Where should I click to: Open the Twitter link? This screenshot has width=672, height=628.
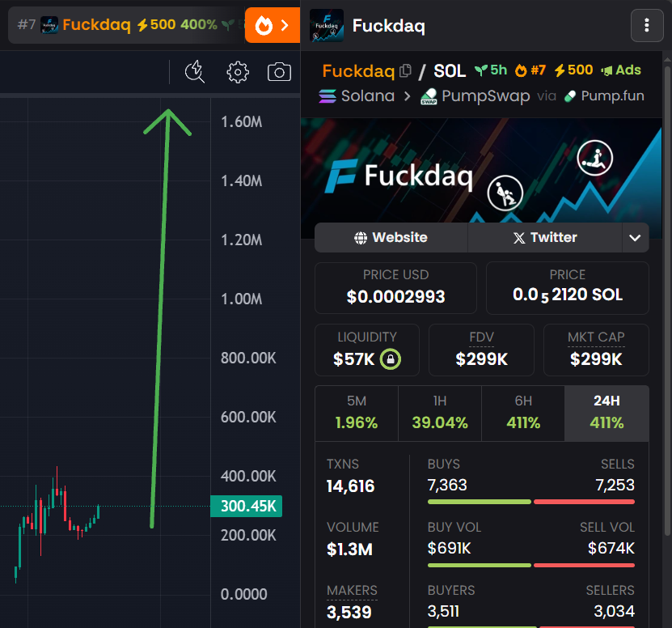tap(545, 238)
